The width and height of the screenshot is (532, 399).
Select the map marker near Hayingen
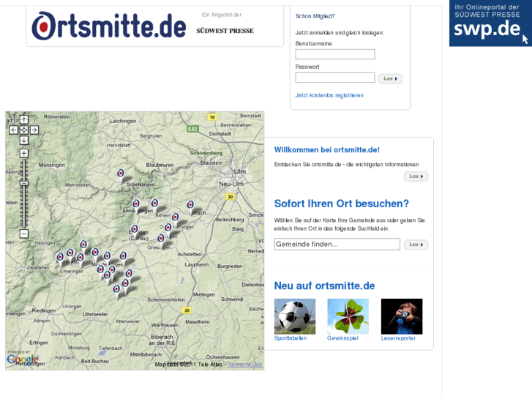[x=83, y=244]
